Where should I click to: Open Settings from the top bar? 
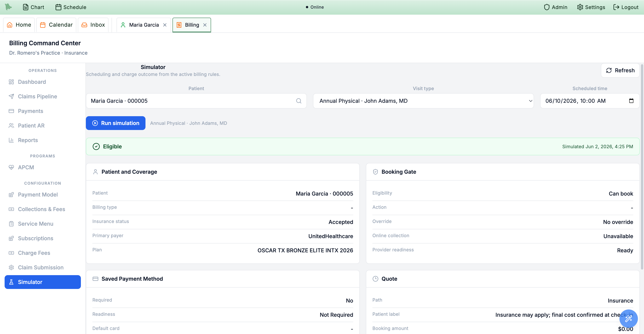(591, 7)
